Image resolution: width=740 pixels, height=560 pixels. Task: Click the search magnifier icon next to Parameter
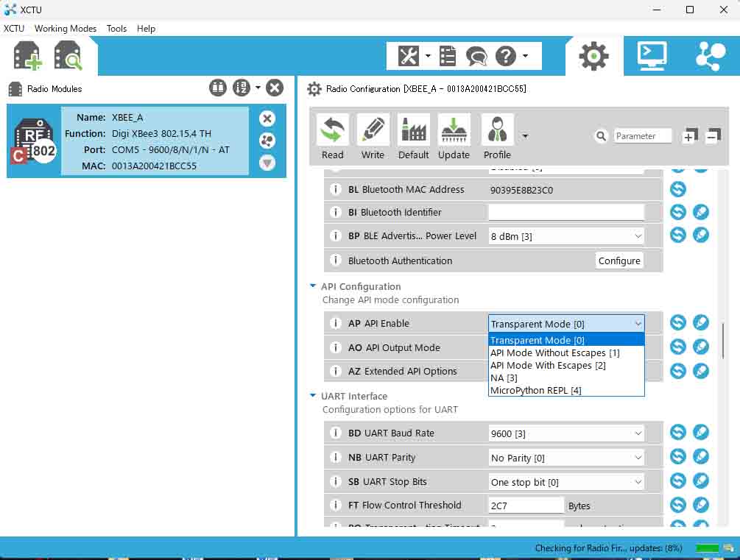point(601,136)
